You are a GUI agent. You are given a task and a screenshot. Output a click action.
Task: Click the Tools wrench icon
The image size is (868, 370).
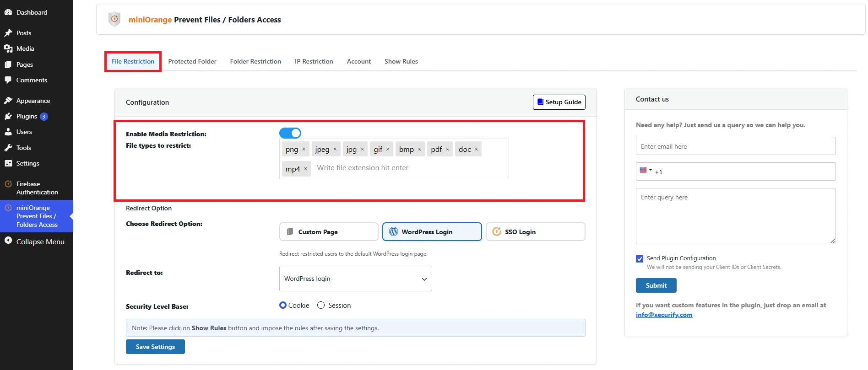pos(8,148)
